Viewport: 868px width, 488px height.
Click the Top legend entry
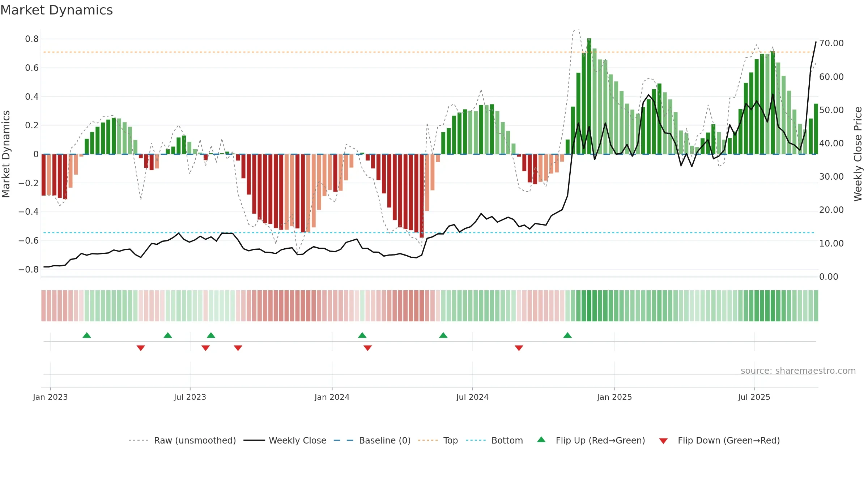click(x=438, y=440)
